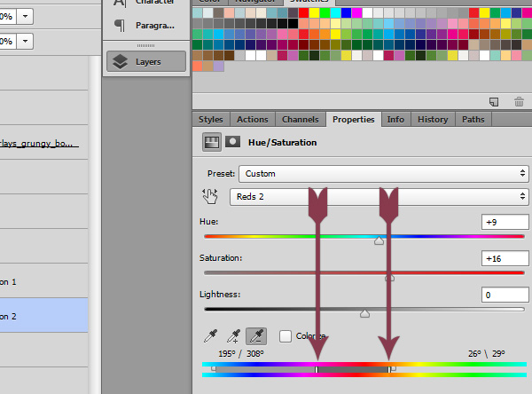The height and width of the screenshot is (394, 532).
Task: Switch to the Styles tab
Action: coord(211,120)
